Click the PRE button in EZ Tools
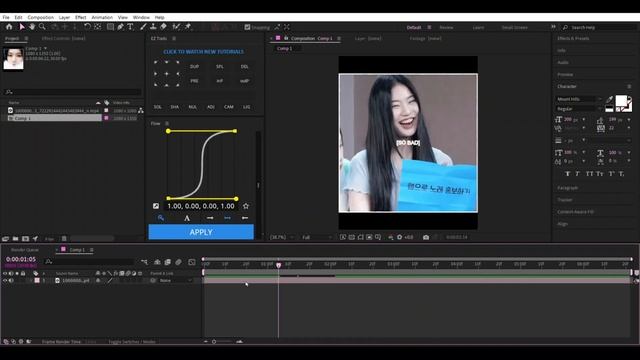The image size is (640, 360). tap(194, 81)
